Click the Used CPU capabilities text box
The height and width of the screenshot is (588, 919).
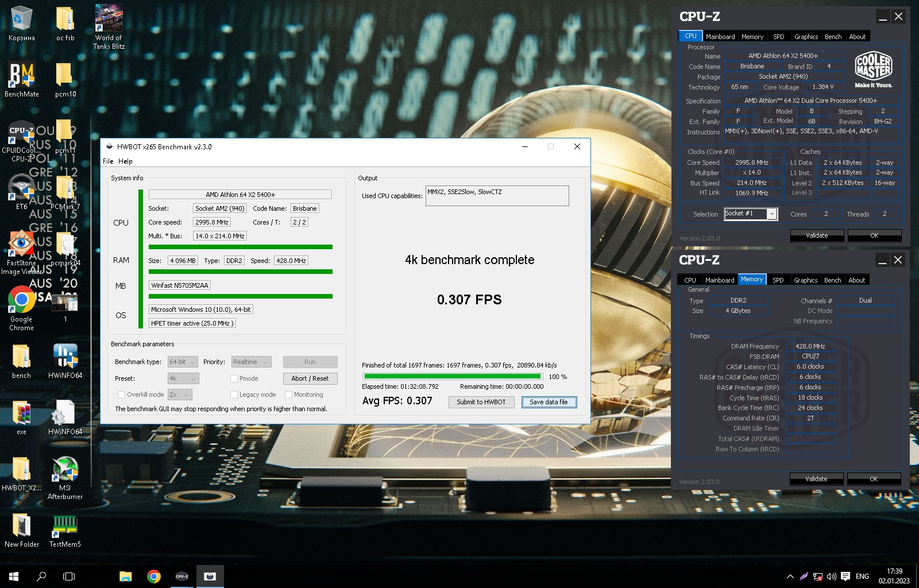point(497,195)
